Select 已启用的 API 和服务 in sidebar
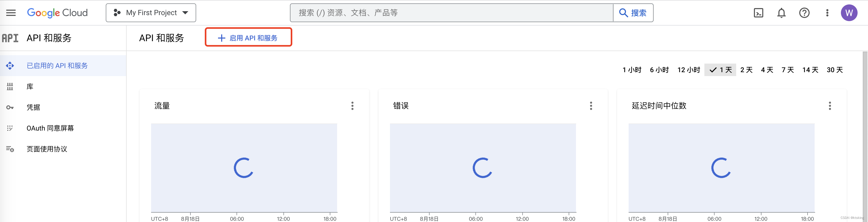This screenshot has height=222, width=868. (63, 66)
